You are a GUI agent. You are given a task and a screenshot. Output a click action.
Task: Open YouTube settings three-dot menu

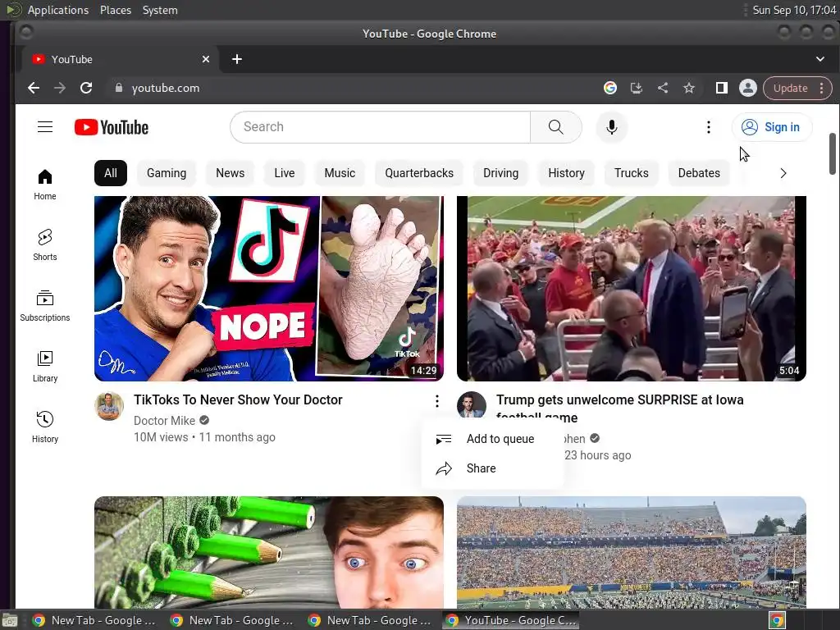point(708,127)
